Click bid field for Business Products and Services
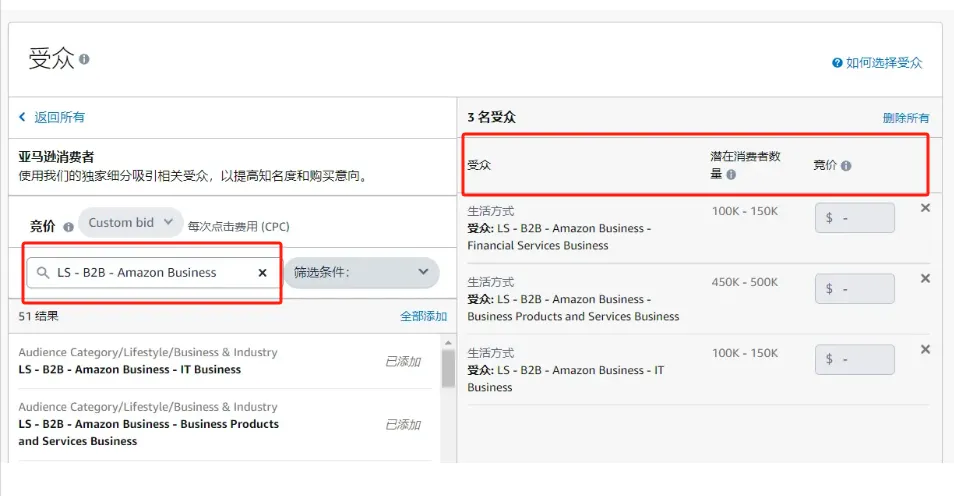 click(855, 288)
